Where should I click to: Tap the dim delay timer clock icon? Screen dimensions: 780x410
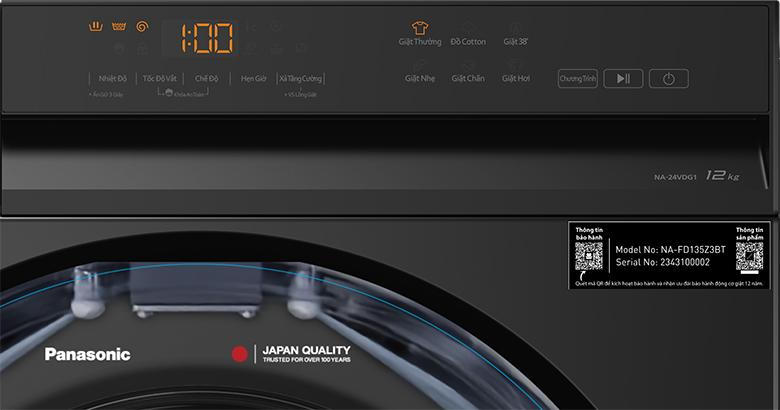point(276,26)
